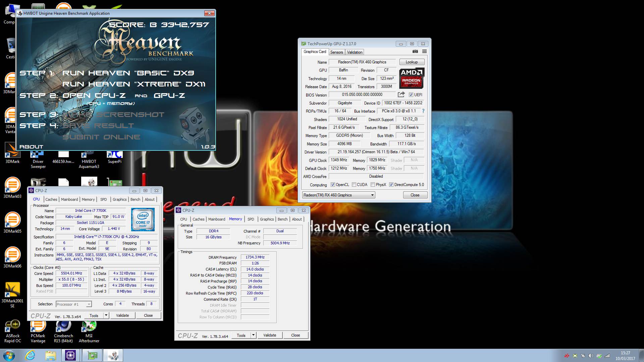
Task: Open the 3DMark2001 SE desktop icon
Action: (x=12, y=295)
